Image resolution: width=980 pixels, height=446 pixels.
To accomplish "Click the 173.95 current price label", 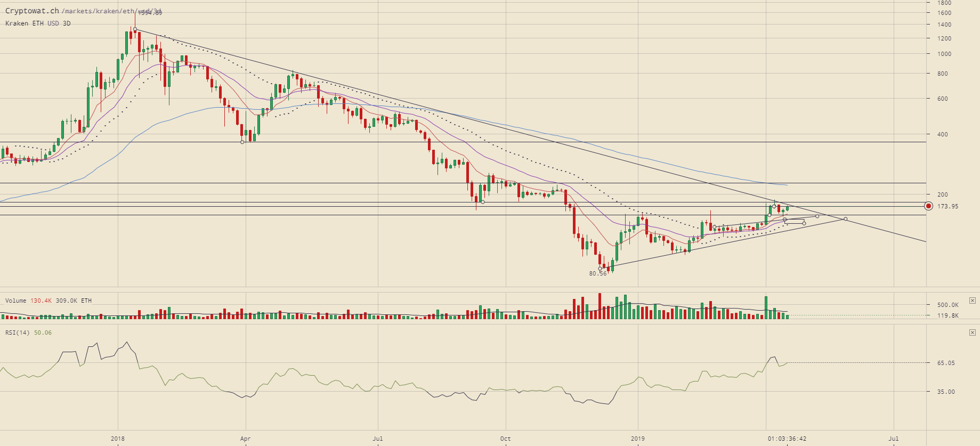I will click(x=947, y=206).
